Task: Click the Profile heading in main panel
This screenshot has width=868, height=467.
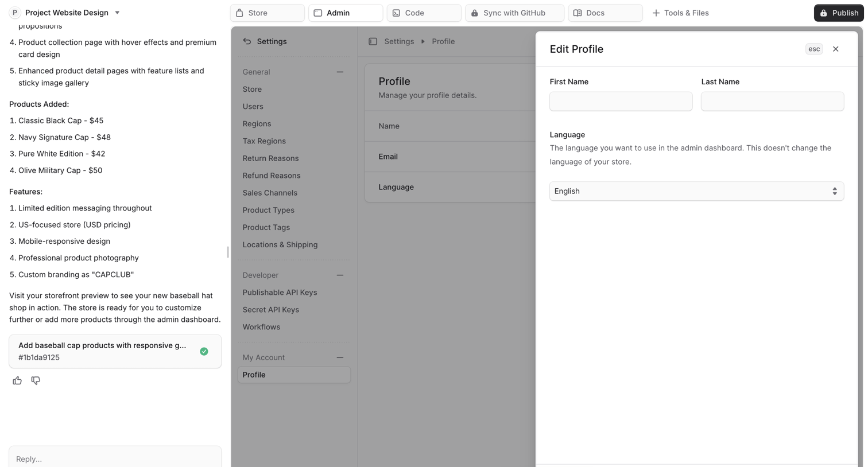Action: 394,81
